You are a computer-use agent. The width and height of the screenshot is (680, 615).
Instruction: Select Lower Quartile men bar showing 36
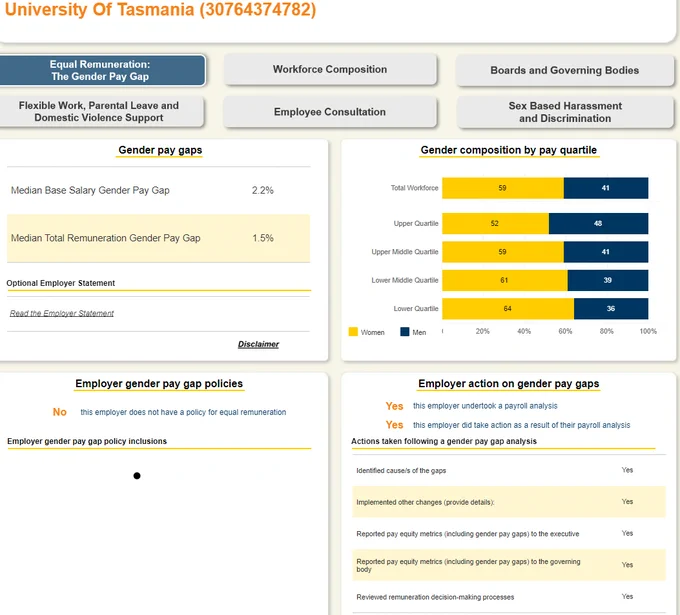tap(611, 309)
